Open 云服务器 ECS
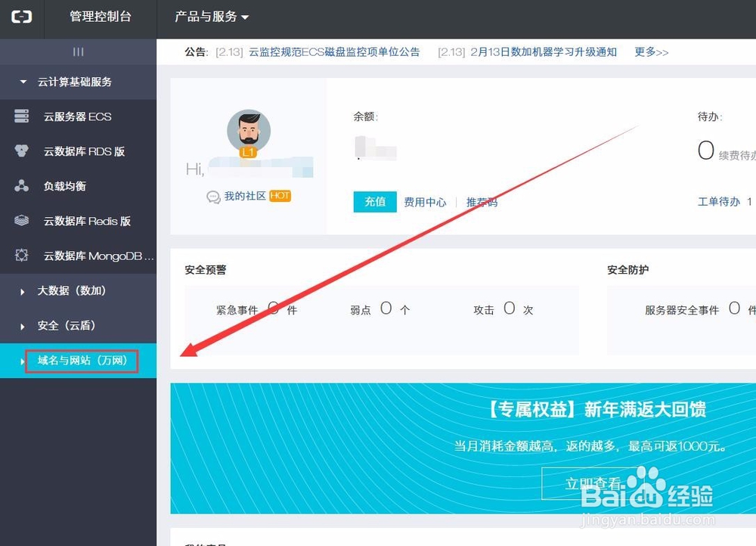 78,116
